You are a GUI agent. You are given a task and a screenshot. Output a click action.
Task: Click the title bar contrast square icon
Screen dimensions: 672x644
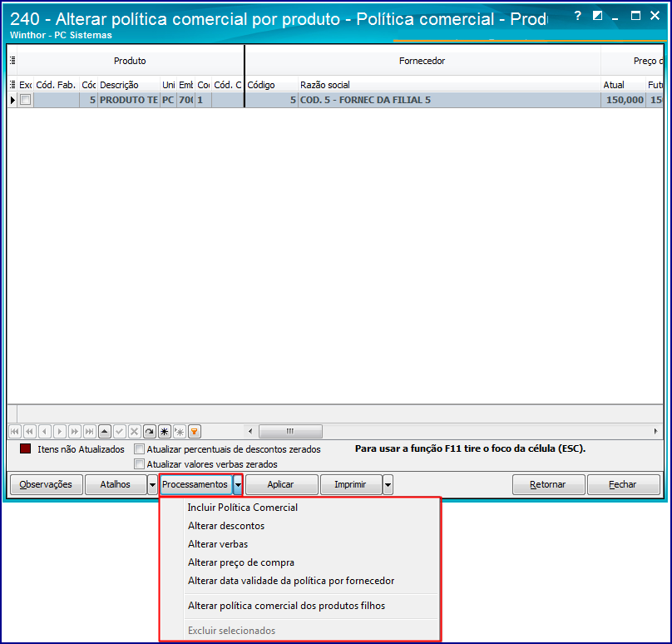597,16
